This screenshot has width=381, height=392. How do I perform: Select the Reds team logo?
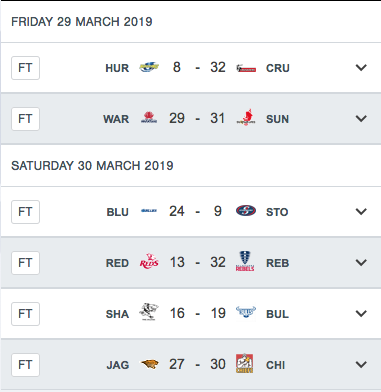click(149, 262)
